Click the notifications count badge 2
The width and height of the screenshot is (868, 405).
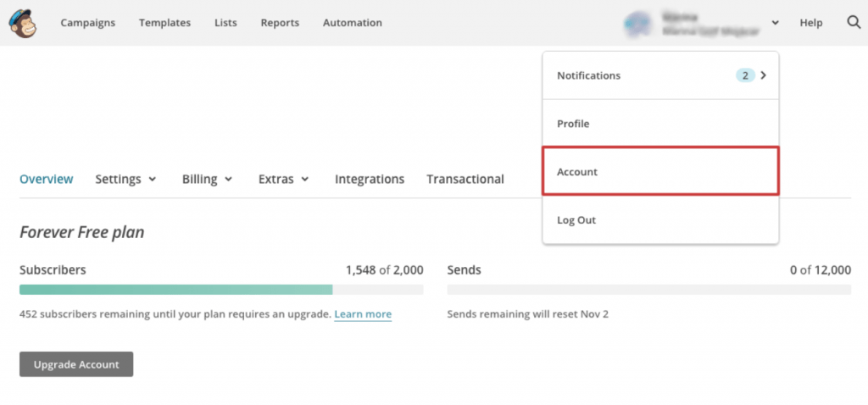(x=745, y=75)
